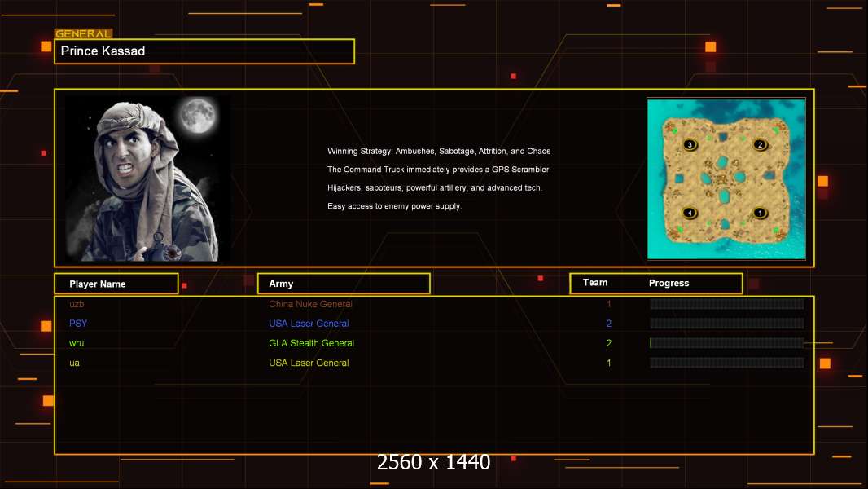The image size is (868, 489).
Task: Click the GENERAL label tag
Action: click(x=83, y=34)
